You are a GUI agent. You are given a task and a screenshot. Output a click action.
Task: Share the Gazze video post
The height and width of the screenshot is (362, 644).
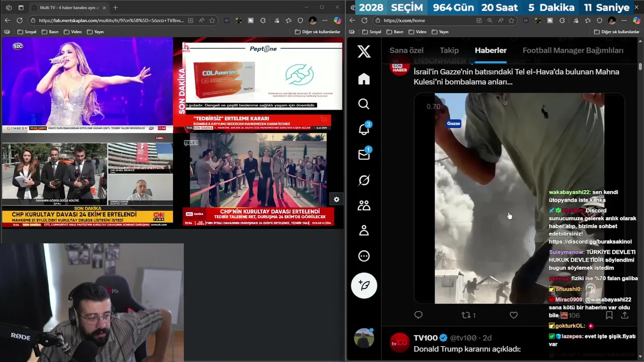624,315
